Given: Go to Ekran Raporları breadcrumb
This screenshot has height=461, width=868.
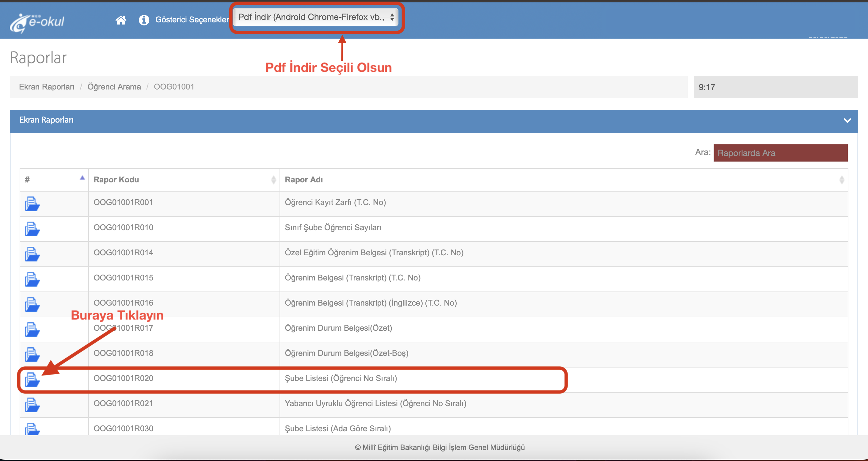Looking at the screenshot, I should (47, 87).
